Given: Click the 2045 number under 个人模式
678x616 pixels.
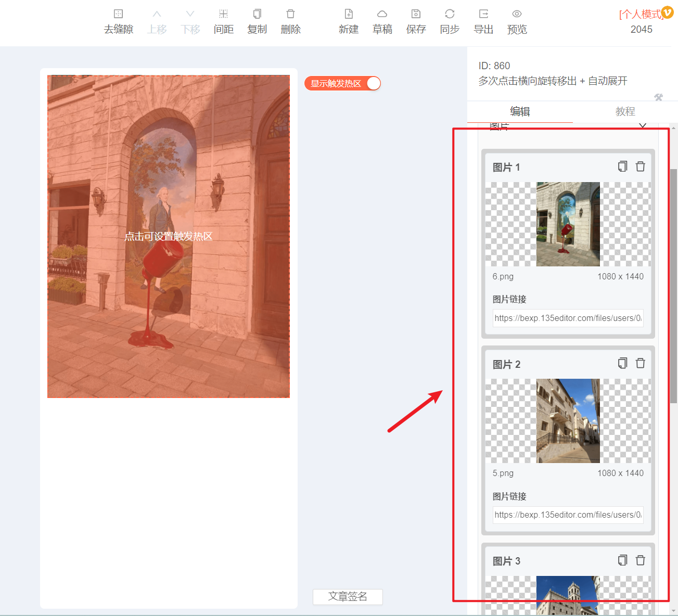Looking at the screenshot, I should point(641,30).
